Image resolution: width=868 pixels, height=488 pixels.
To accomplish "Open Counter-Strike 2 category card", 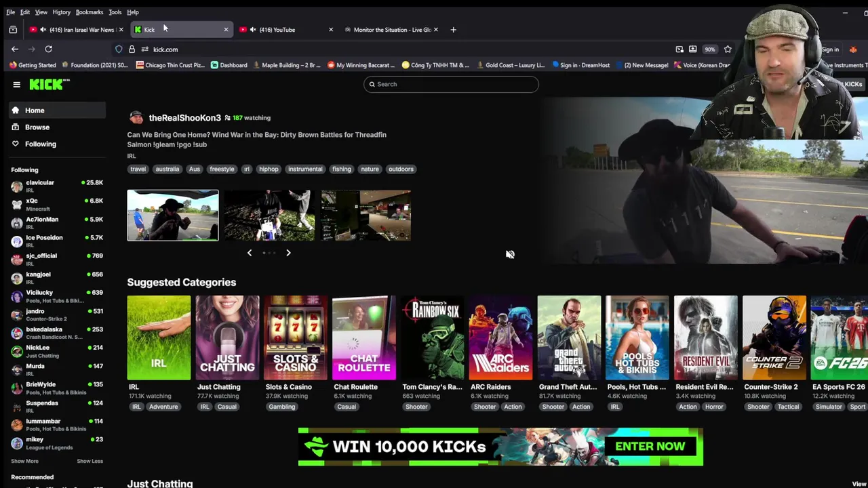I will 774,338.
